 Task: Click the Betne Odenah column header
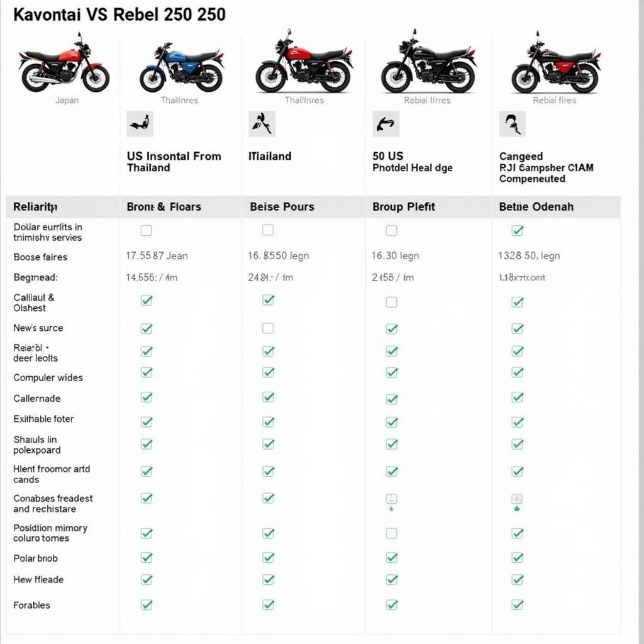pyautogui.click(x=536, y=207)
